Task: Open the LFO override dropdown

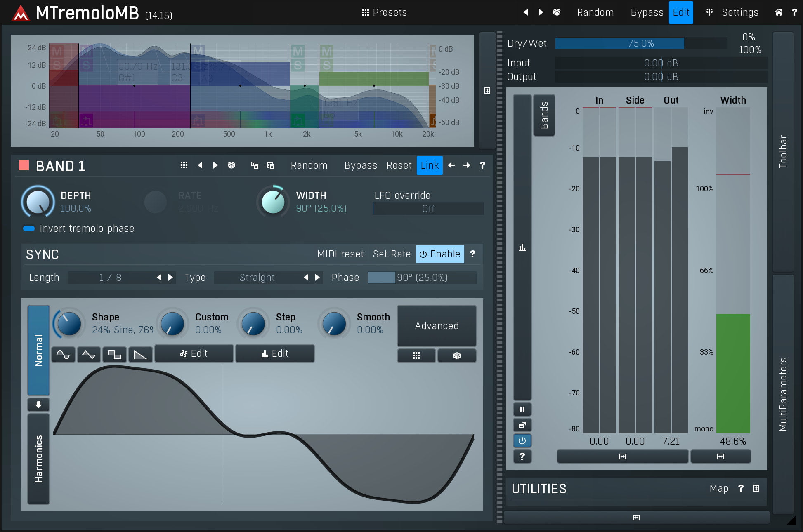Action: 428,209
